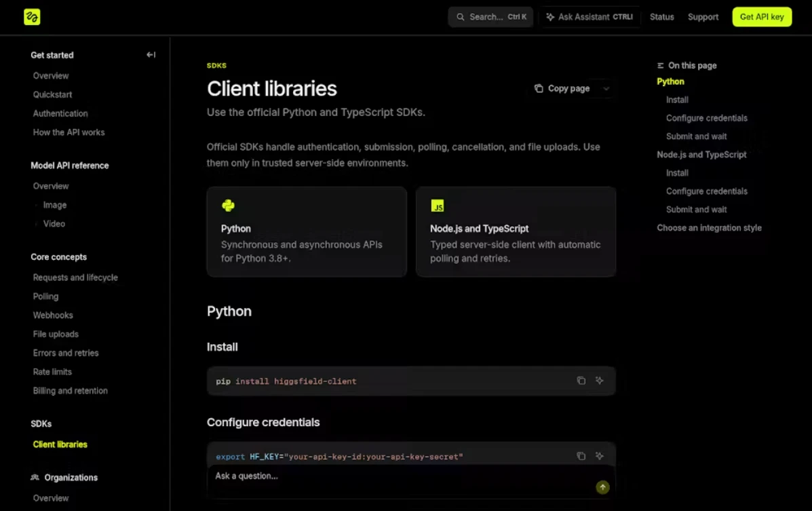The height and width of the screenshot is (511, 812).
Task: Click the Client libraries page title
Action: 272,89
